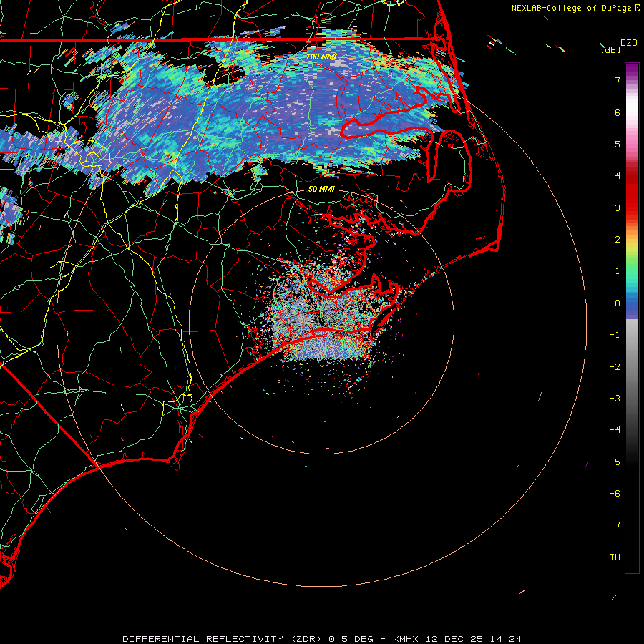Click the '100 NMI' range ring label

(x=321, y=57)
